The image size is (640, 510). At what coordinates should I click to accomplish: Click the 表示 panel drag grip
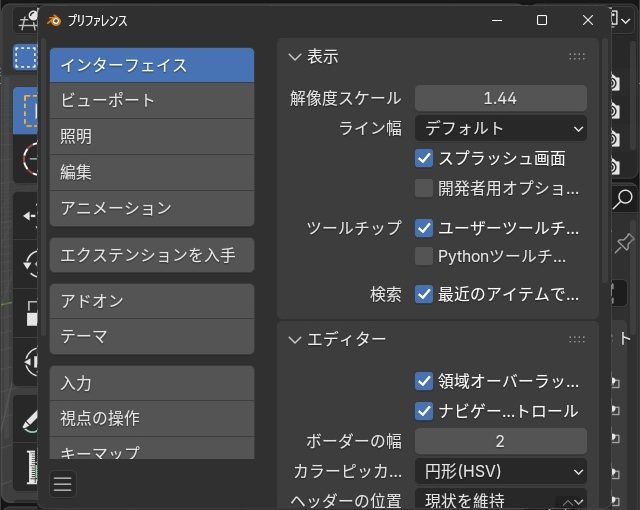pyautogui.click(x=577, y=57)
